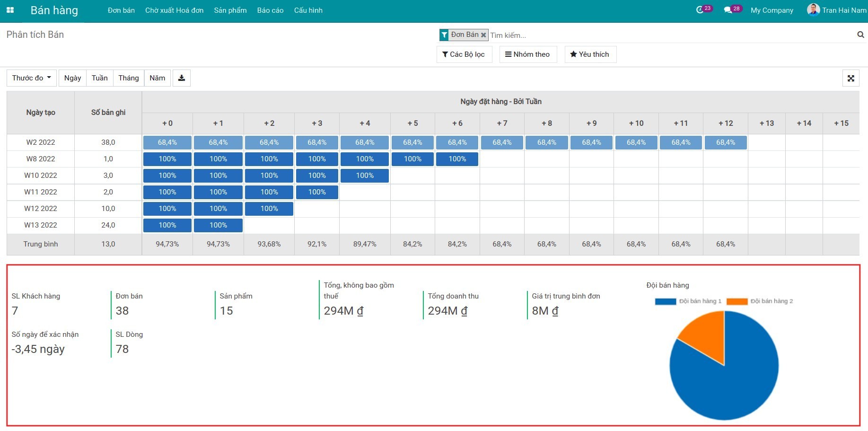The image size is (868, 431).
Task: Click the download export icon button
Action: (x=182, y=78)
